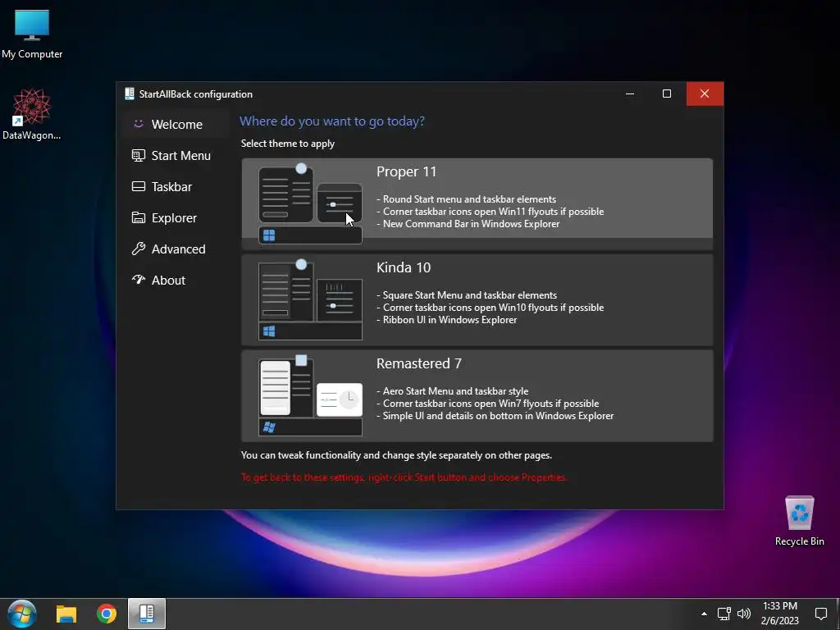
Task: Click 'Corner taskbar icons open Win10 flyouts' text
Action: coord(493,308)
